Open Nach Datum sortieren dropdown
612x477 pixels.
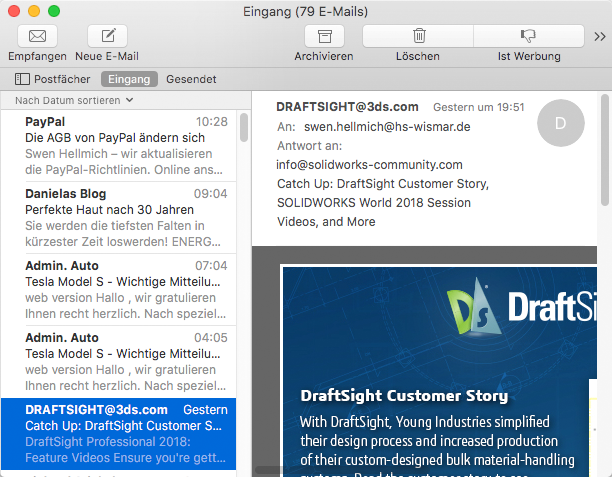tap(74, 100)
